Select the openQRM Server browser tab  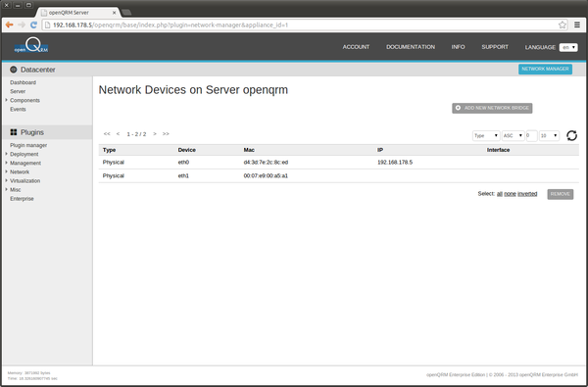[77, 13]
